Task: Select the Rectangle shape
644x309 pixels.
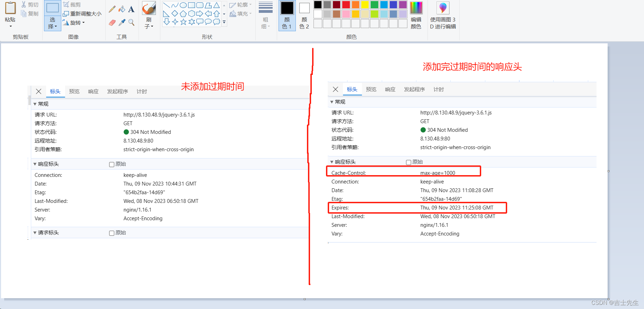Action: 192,5
